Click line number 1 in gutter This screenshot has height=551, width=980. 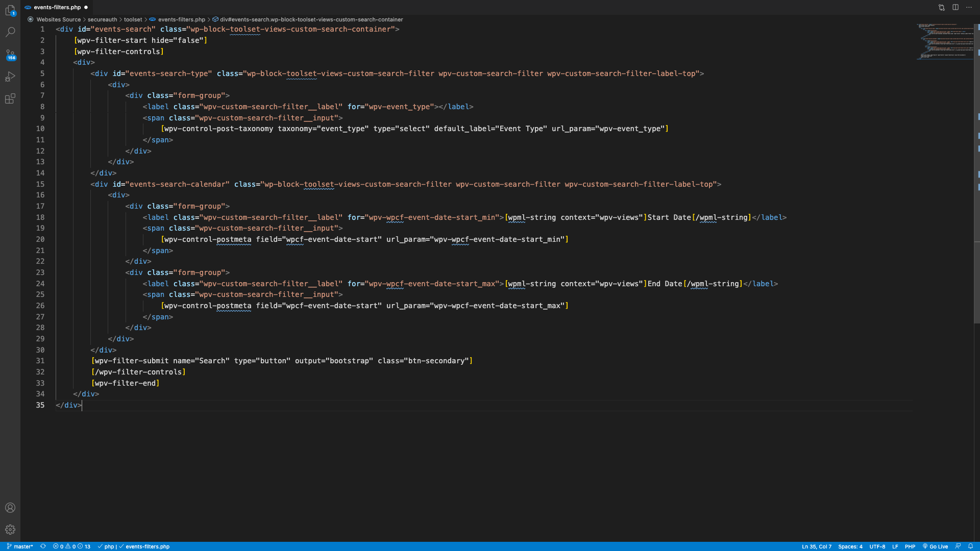(42, 29)
